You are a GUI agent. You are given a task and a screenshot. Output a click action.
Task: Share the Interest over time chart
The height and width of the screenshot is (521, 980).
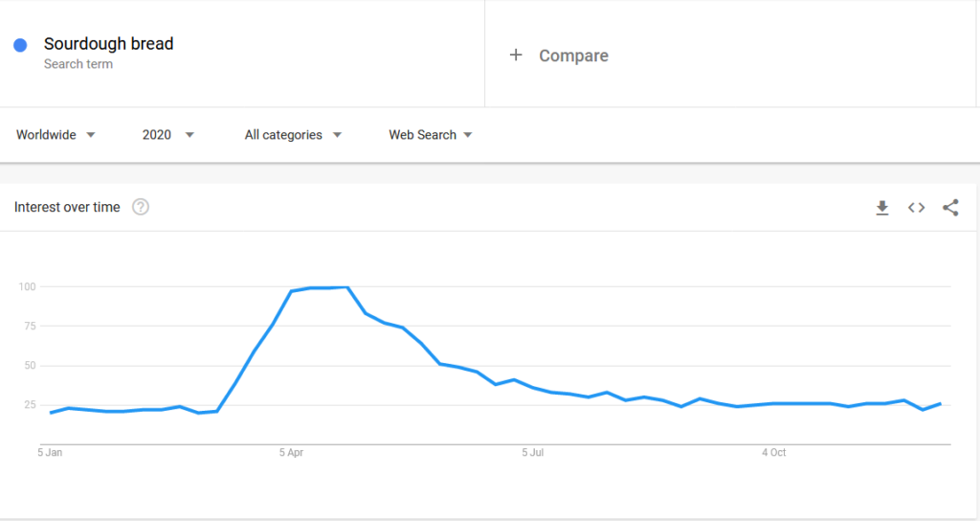point(950,208)
